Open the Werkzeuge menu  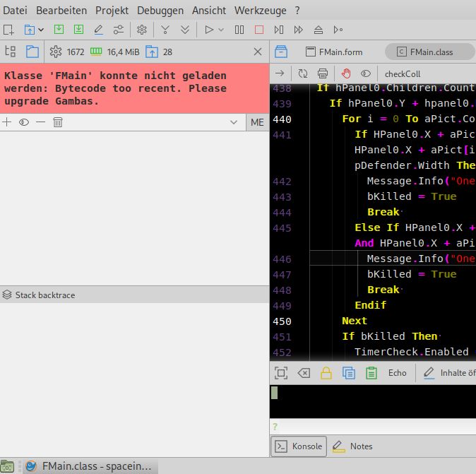[260, 11]
